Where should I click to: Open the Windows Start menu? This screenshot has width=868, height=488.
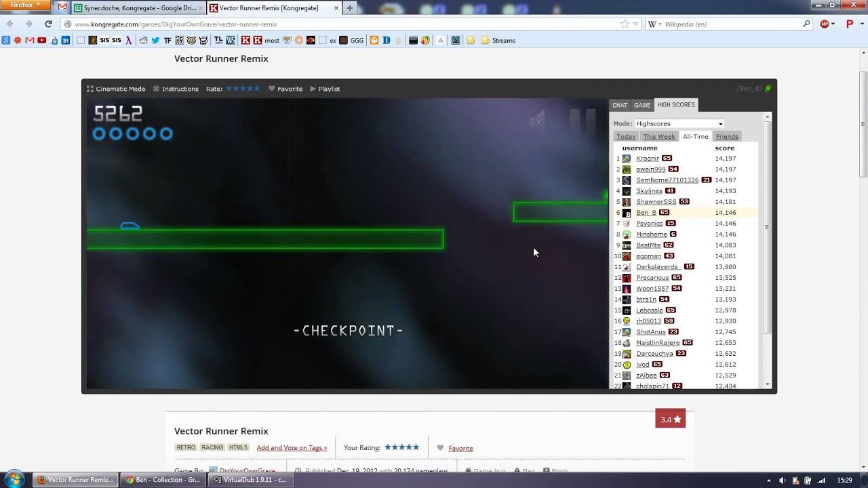[x=14, y=479]
